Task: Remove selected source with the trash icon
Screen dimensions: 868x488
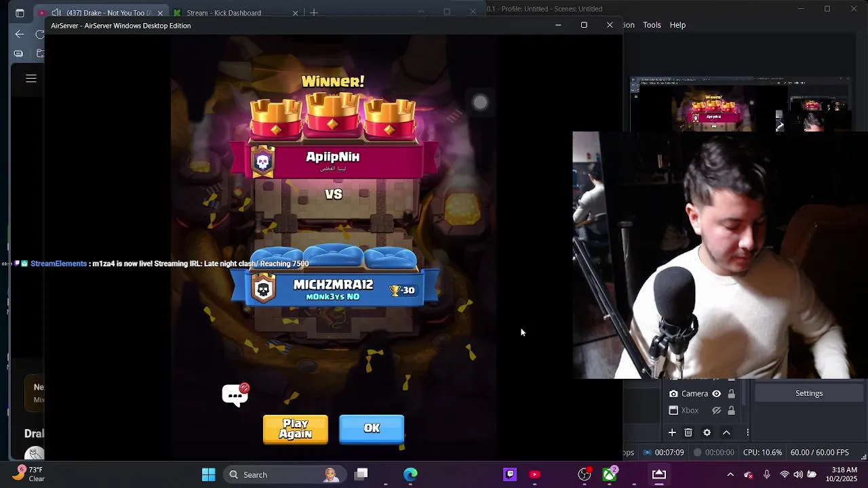Action: click(x=688, y=432)
